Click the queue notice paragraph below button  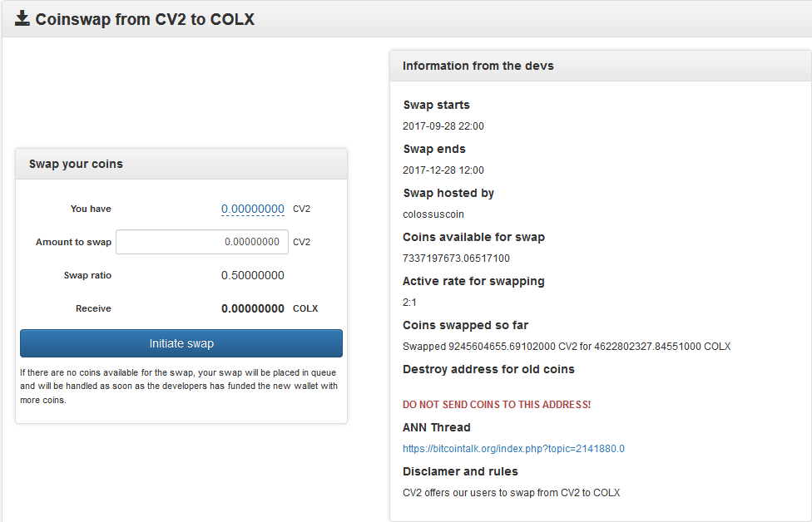pyautogui.click(x=179, y=386)
